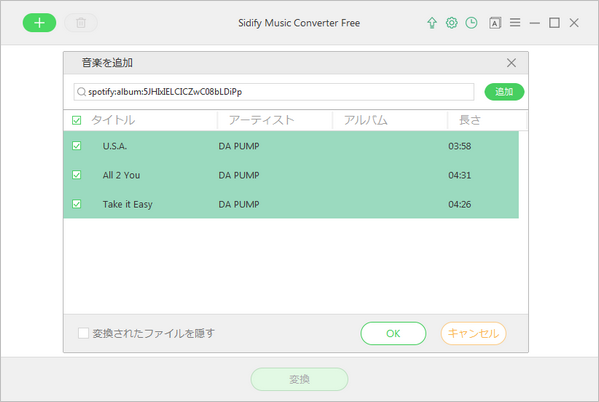Click the green 追加 button
The height and width of the screenshot is (402, 599).
[504, 92]
